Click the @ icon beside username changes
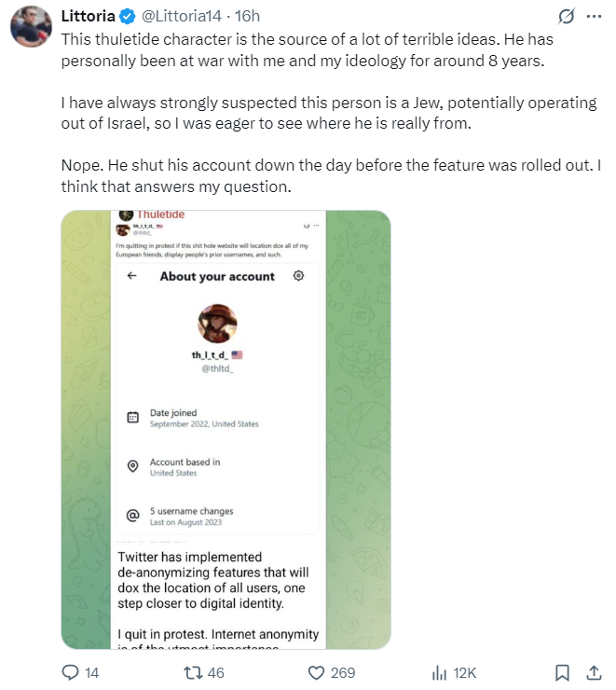Viewport: 616px width, 690px height. 132,515
